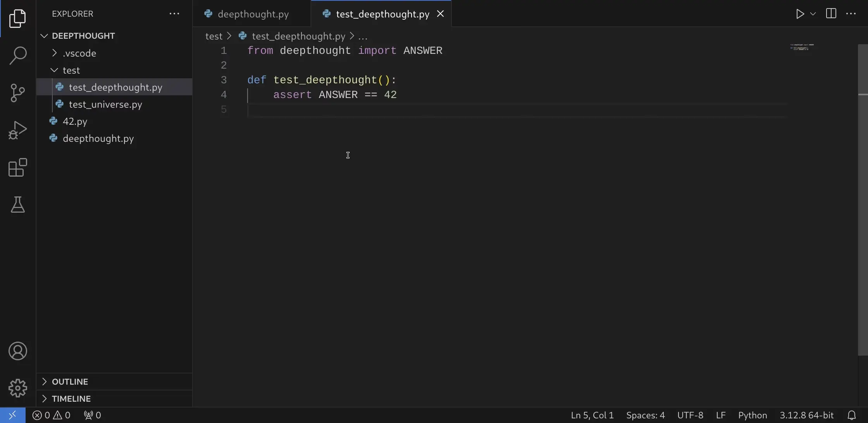Switch to the deepthought.py tab
The width and height of the screenshot is (868, 423).
pyautogui.click(x=253, y=14)
